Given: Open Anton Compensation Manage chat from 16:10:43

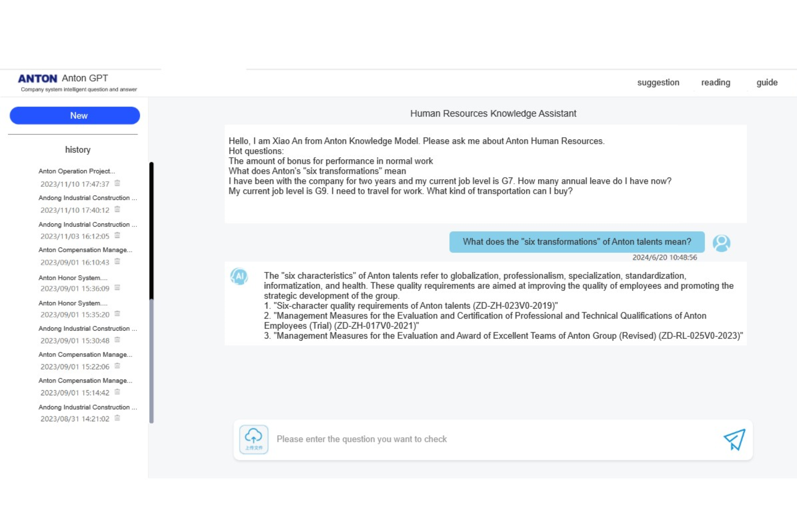Looking at the screenshot, I should 85,250.
